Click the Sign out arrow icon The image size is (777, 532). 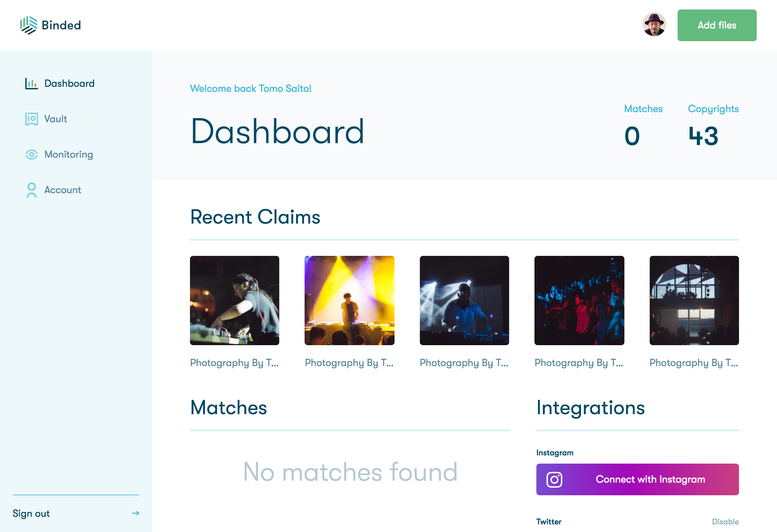point(136,513)
